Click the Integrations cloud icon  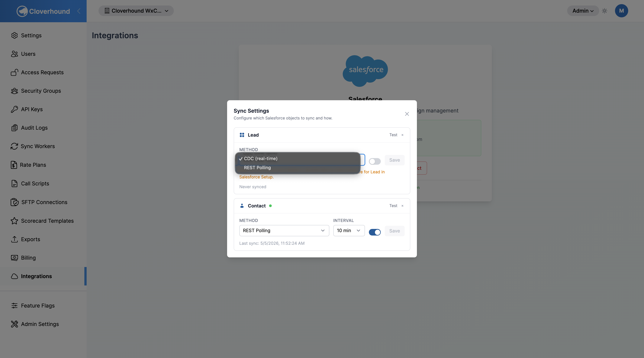pos(14,276)
